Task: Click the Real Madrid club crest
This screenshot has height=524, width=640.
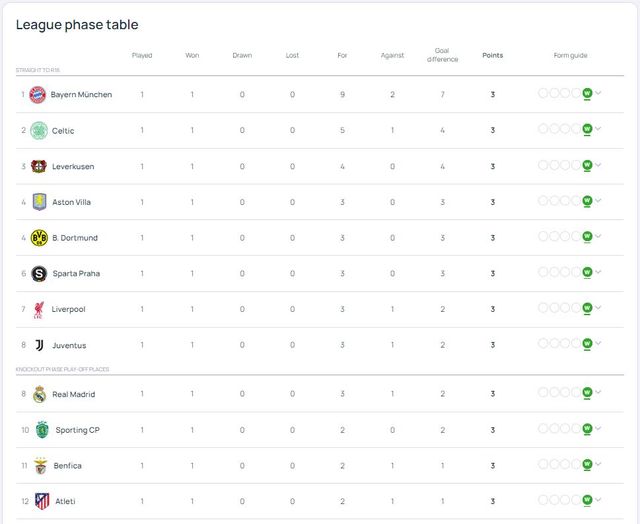Action: click(x=39, y=394)
